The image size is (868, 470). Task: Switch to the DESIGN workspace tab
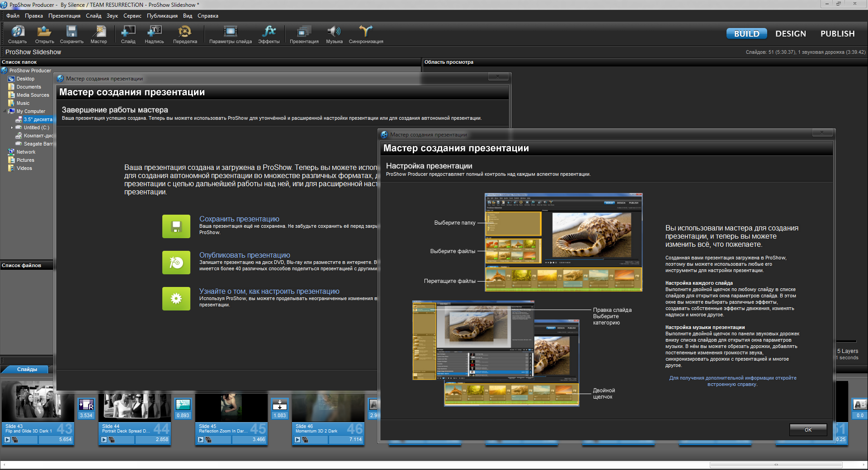coord(790,34)
